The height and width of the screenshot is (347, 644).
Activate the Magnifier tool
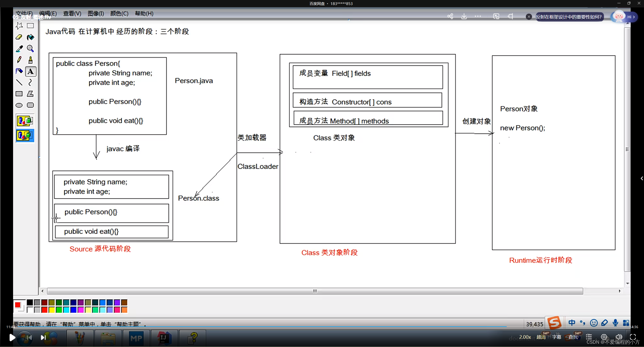coord(30,48)
